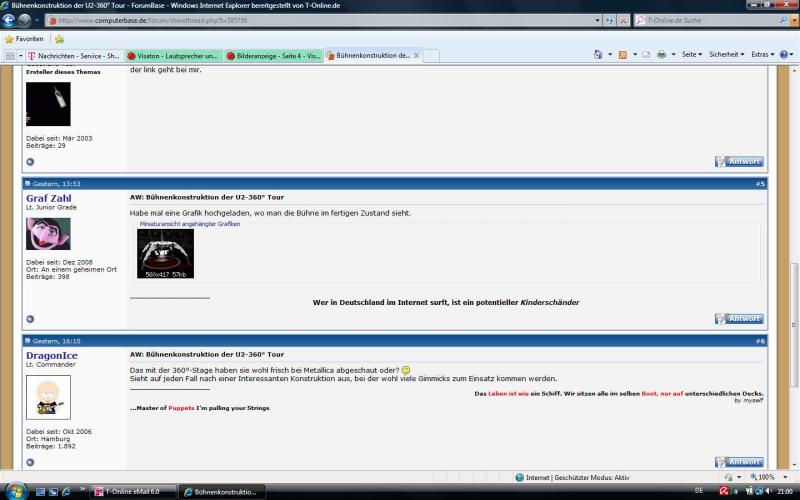Click Bühnenkonstruktio... taskbar button
The image size is (800, 500).
pyautogui.click(x=223, y=492)
